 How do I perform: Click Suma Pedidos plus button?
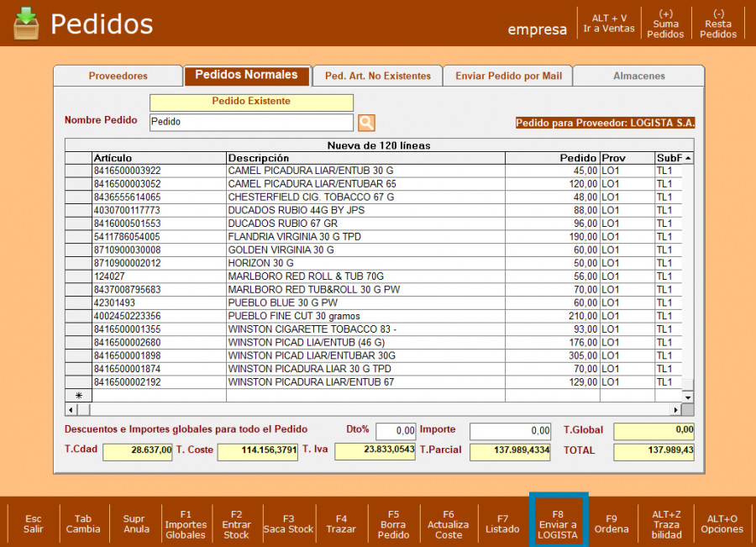pos(665,24)
